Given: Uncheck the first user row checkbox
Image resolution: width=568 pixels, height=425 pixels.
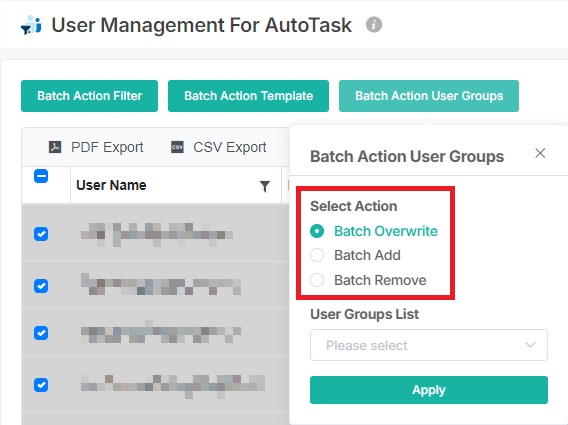Looking at the screenshot, I should point(41,234).
